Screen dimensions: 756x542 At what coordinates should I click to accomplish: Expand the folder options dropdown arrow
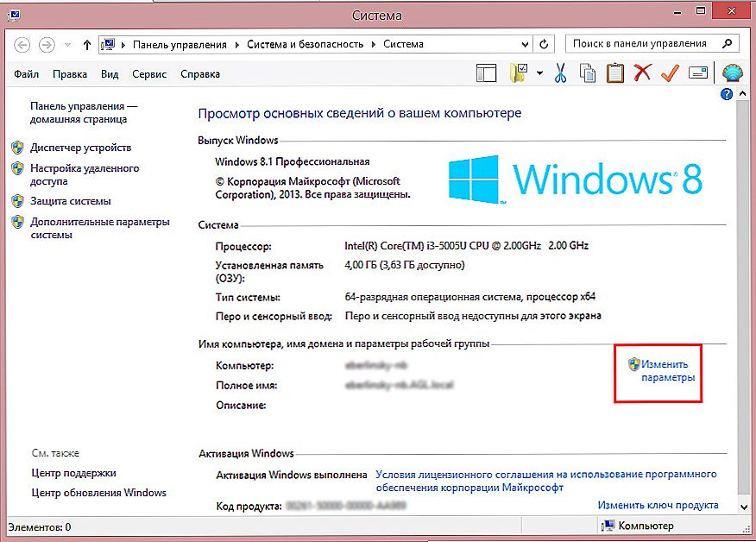point(539,73)
